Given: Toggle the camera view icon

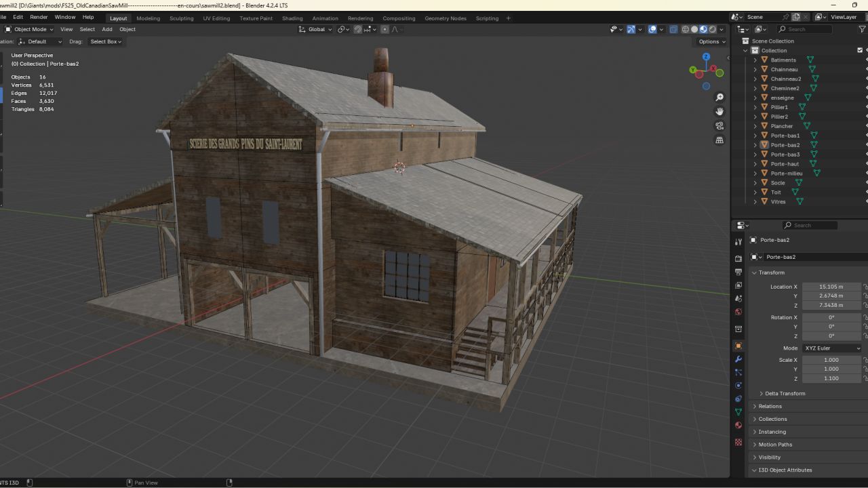Looking at the screenshot, I should [719, 126].
